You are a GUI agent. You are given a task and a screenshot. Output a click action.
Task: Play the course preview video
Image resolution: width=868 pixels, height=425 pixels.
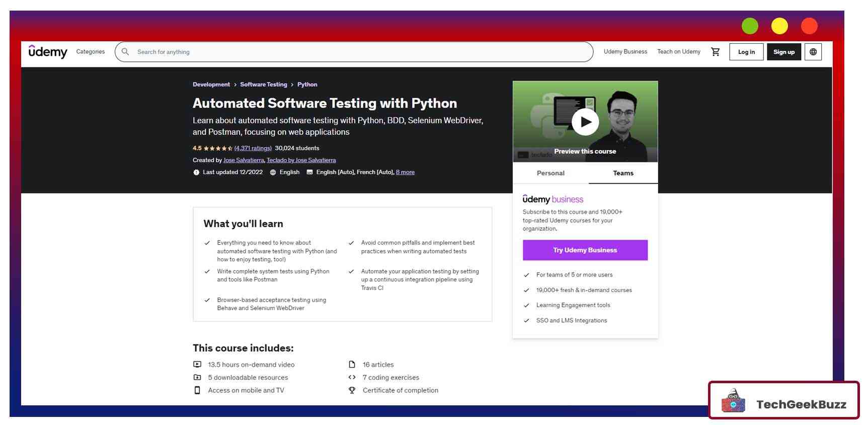(x=585, y=122)
